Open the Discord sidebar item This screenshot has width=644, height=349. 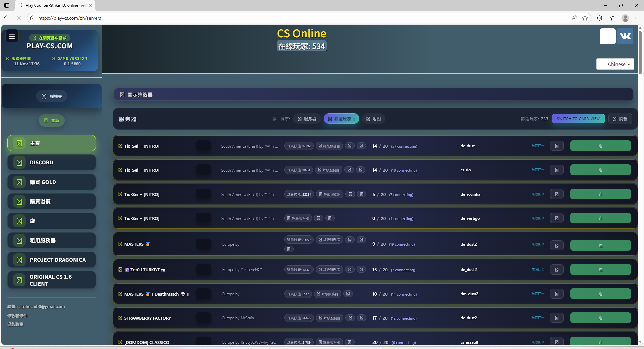click(52, 163)
